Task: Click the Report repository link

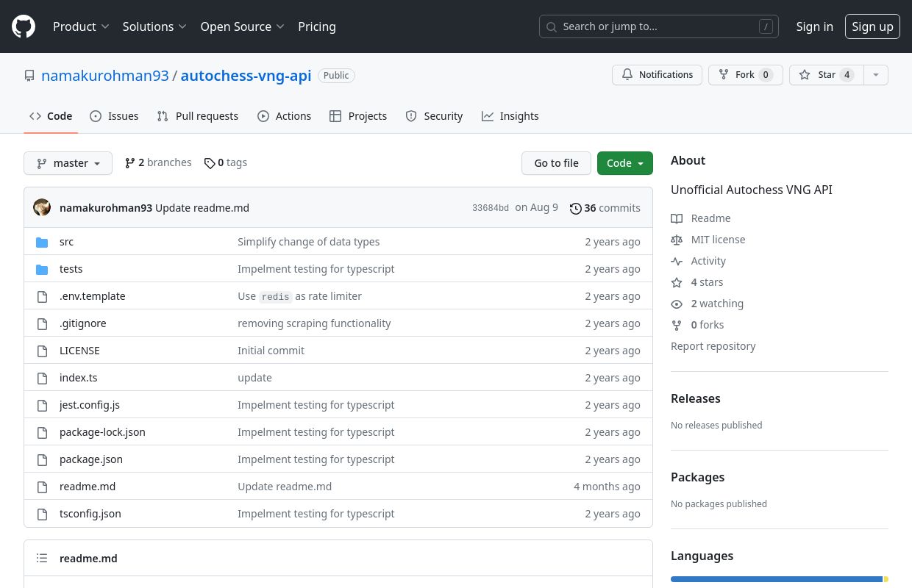Action: click(713, 346)
